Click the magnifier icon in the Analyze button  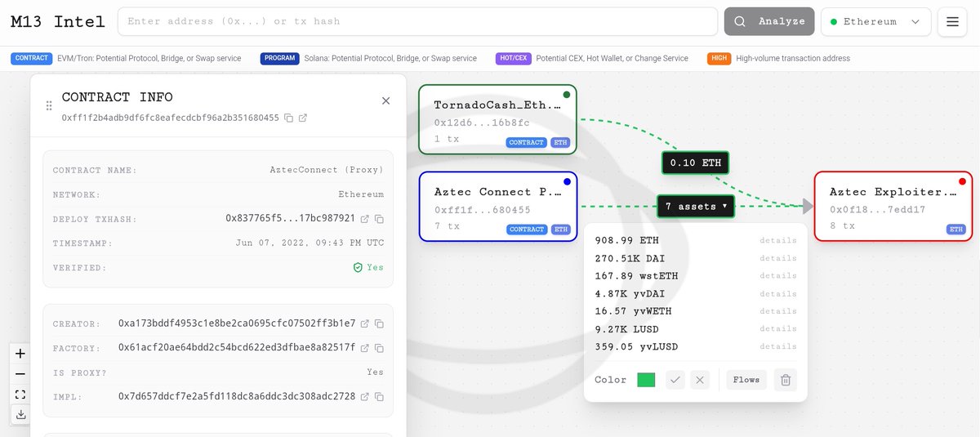[740, 21]
